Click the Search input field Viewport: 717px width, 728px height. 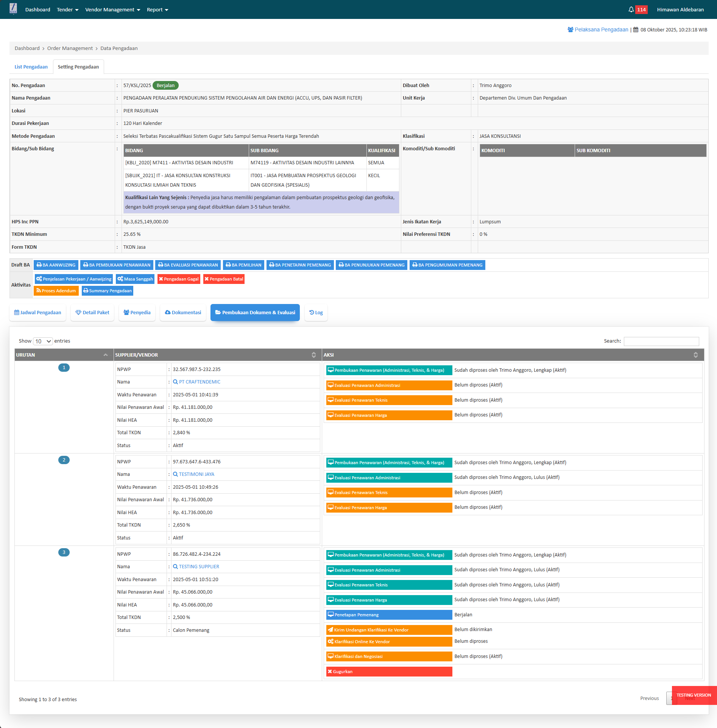(661, 341)
